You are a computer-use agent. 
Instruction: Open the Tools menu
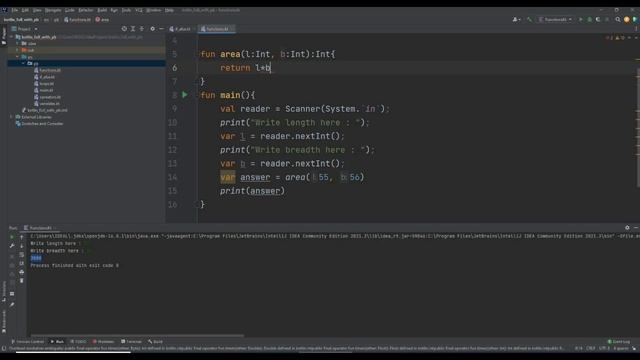pyautogui.click(x=126, y=10)
